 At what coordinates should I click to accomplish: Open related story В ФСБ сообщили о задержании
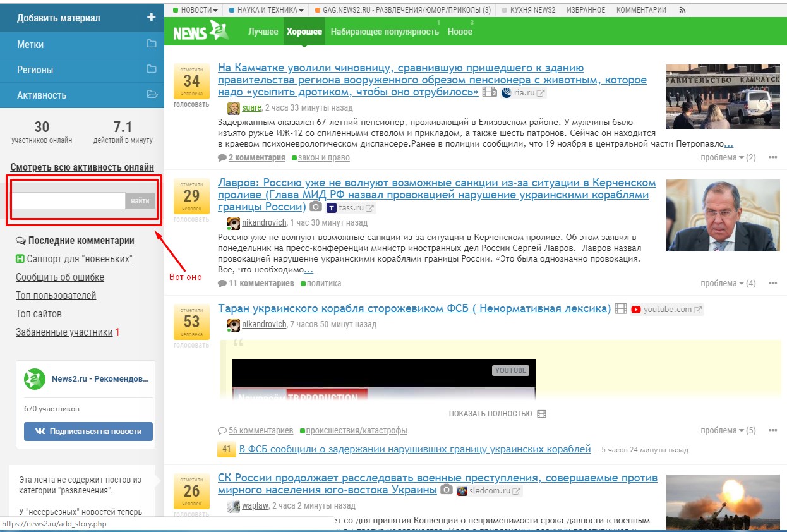(415, 449)
